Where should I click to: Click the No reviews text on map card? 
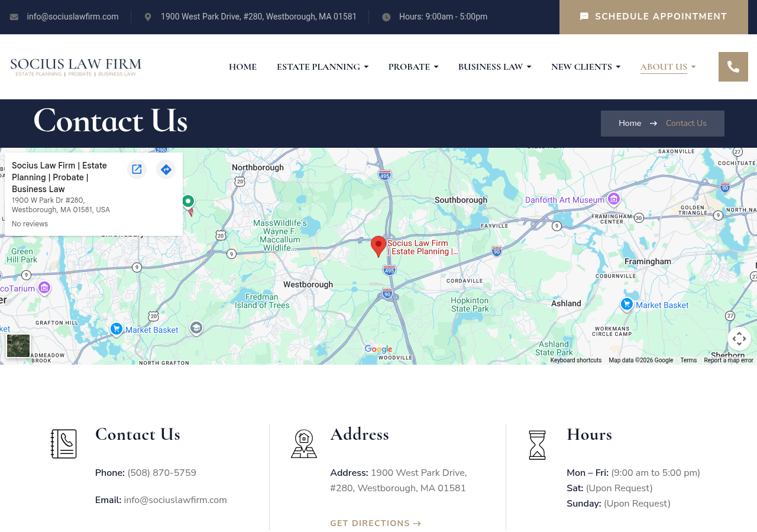point(30,224)
